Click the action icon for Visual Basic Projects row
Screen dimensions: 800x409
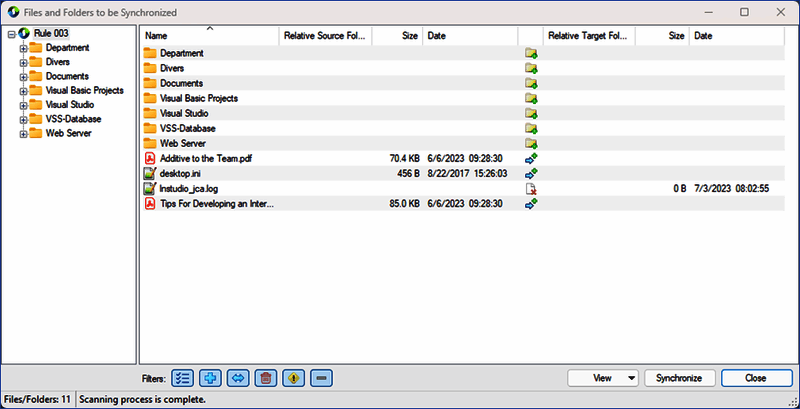531,98
